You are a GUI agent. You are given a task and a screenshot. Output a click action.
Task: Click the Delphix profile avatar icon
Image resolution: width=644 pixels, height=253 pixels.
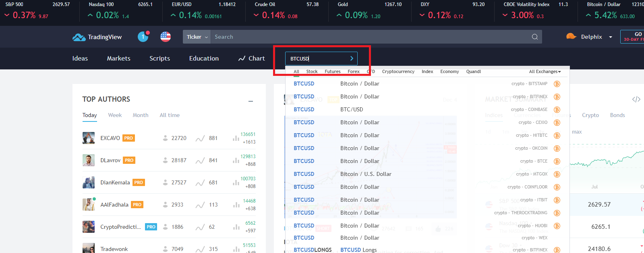tap(571, 36)
